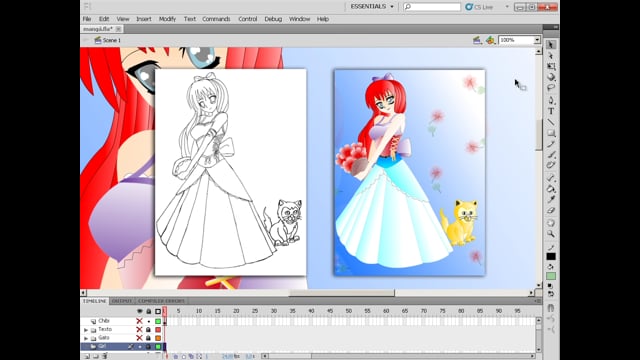Open the Control menu
Screen dimensions: 640x360
click(248, 19)
